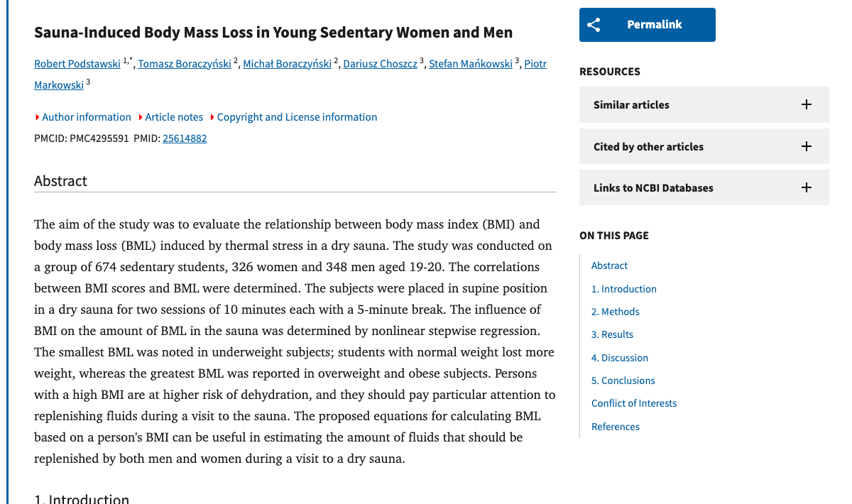852x504 pixels.
Task: Open author profile for Robert Podstawski
Action: click(77, 63)
